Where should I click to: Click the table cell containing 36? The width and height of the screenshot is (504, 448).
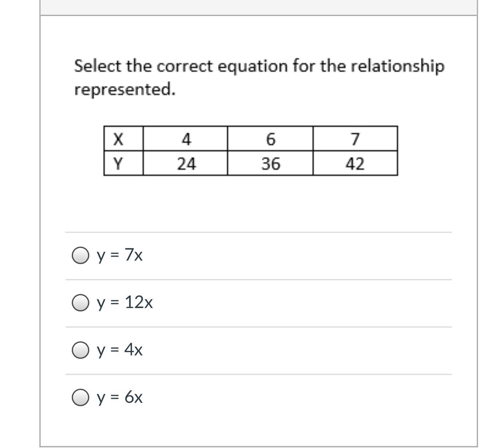click(x=270, y=164)
